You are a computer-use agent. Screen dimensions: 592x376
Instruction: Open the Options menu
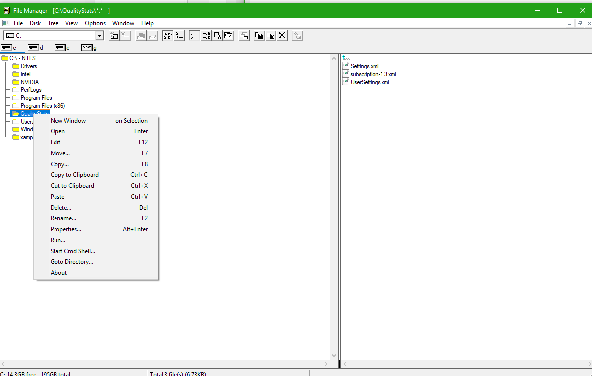pyautogui.click(x=95, y=23)
